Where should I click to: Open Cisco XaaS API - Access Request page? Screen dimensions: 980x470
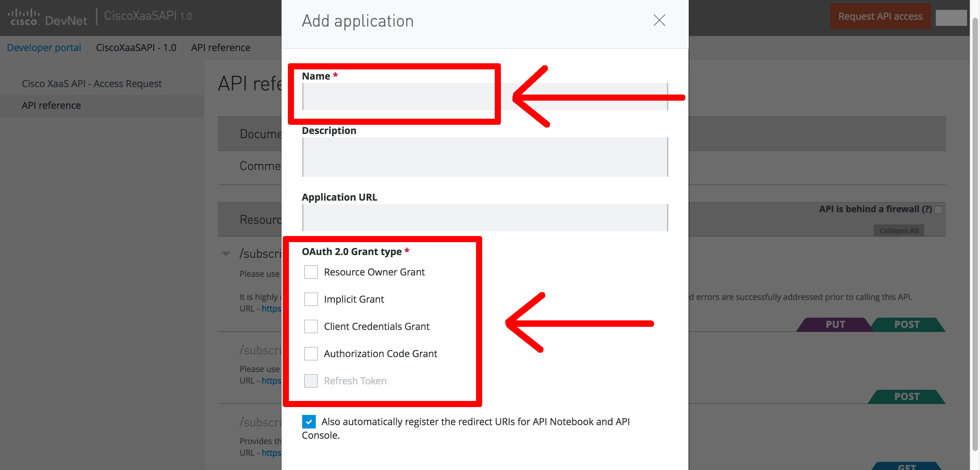92,83
